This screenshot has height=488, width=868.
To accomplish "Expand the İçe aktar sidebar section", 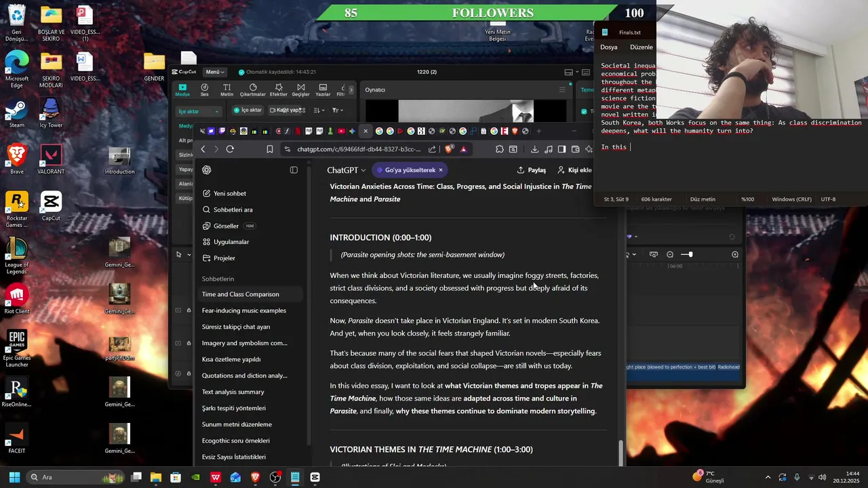I will click(198, 111).
